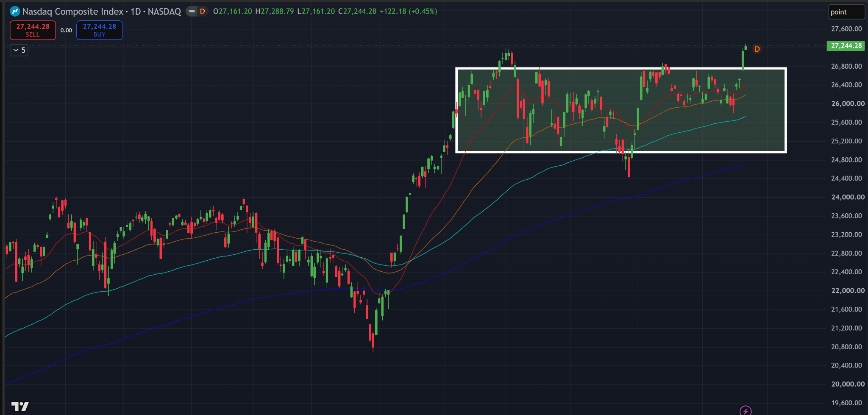Click the TradingView logo at bottom left
The height and width of the screenshot is (415, 868).
pos(20,406)
